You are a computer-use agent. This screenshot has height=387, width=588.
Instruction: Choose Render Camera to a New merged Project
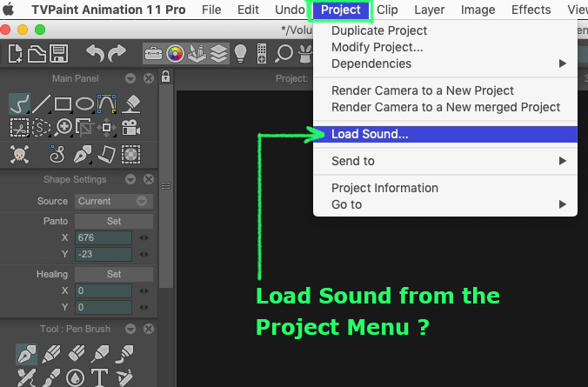click(x=445, y=107)
